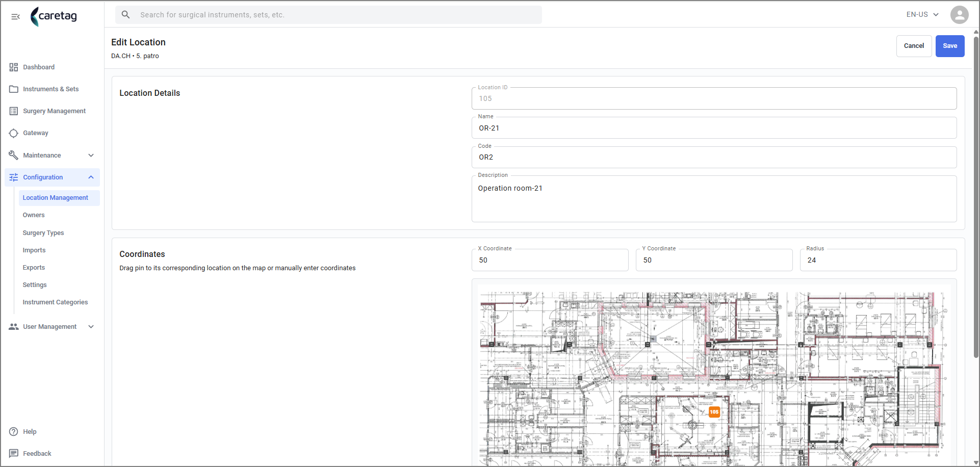The image size is (980, 467).
Task: Expand the User Management chevron
Action: [91, 327]
